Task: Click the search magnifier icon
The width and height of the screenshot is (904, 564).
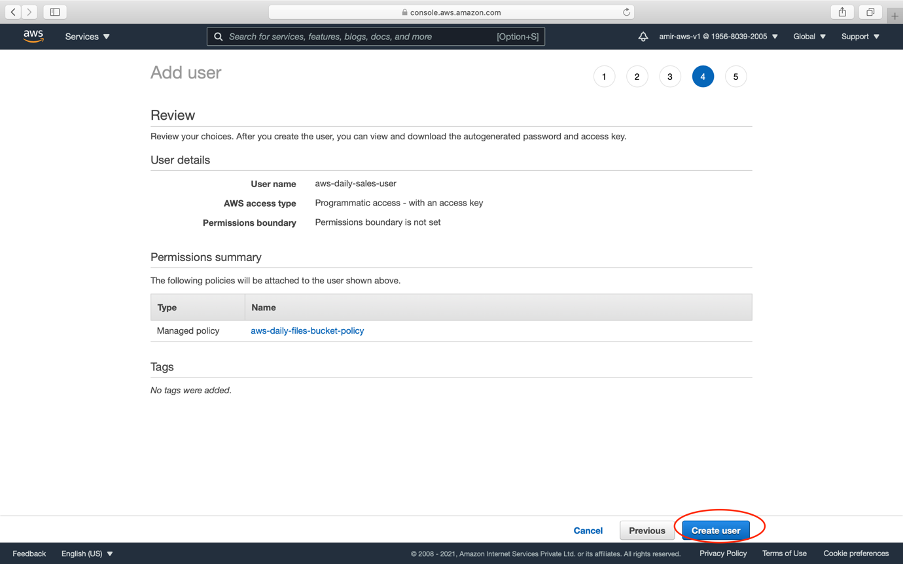Action: pyautogui.click(x=218, y=37)
